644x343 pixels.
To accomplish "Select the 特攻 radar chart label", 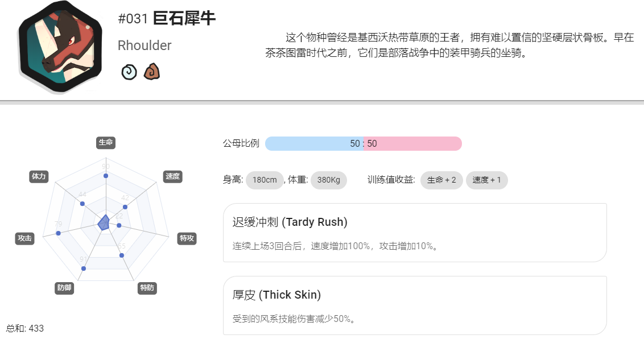I will pyautogui.click(x=187, y=238).
